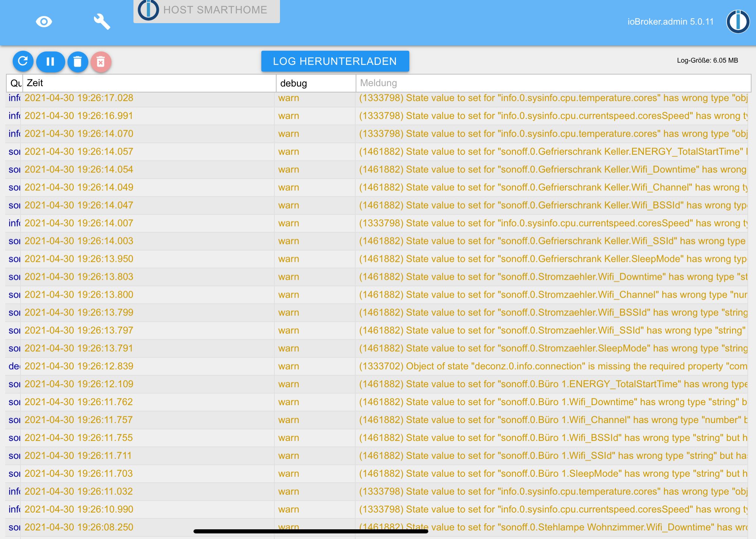The width and height of the screenshot is (756, 539).
Task: Select timestamp 2021-04-30 19:26:16.991
Action: [x=79, y=116]
